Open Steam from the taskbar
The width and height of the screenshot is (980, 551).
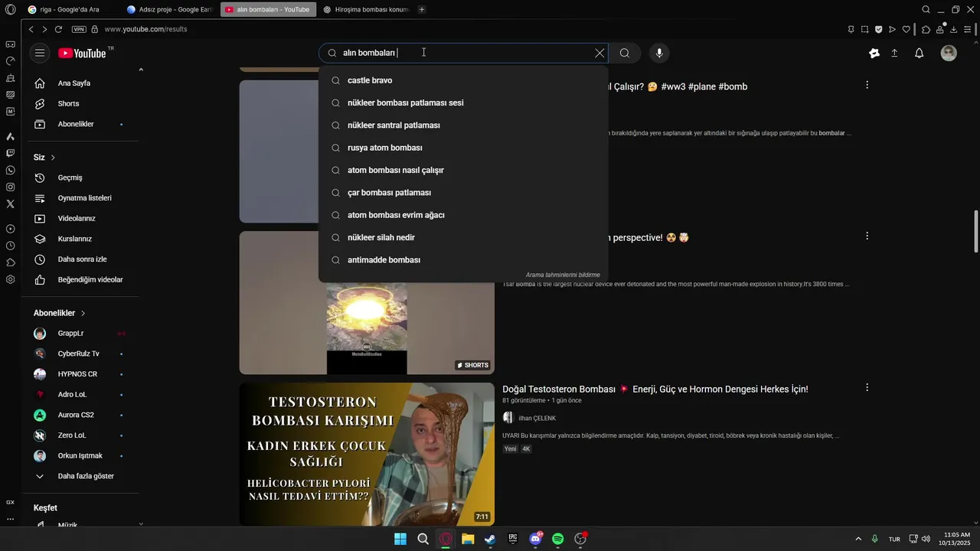click(x=490, y=539)
